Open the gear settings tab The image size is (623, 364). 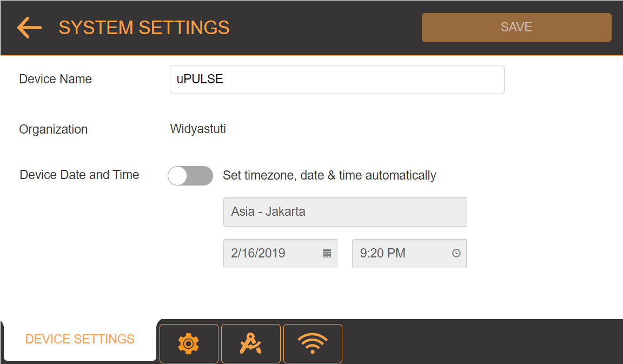click(x=189, y=343)
